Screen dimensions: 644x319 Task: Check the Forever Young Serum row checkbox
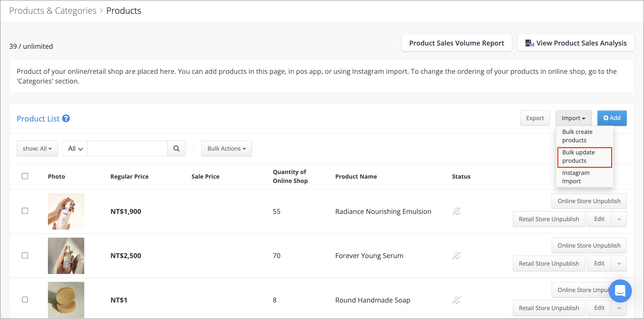coord(25,255)
